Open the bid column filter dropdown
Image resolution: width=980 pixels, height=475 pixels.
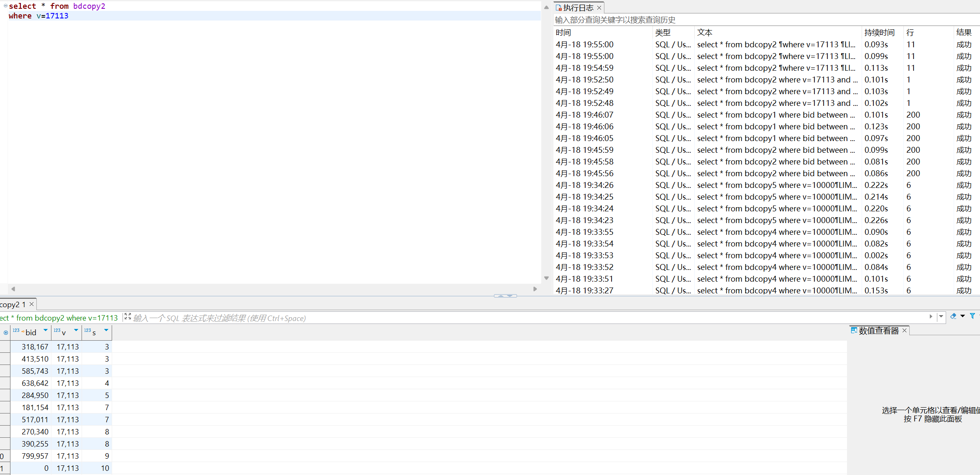click(x=46, y=331)
